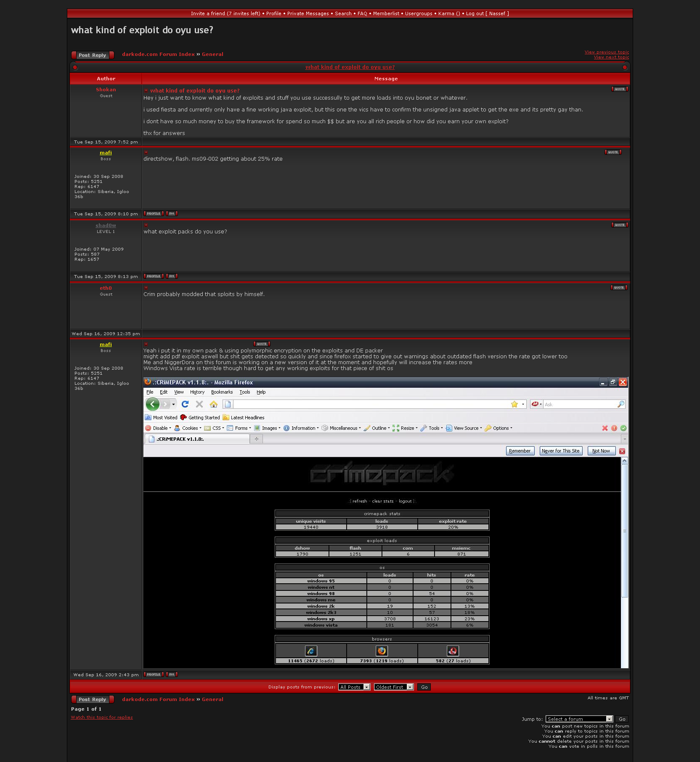700x762 pixels.
Task: Click the Firefox address bar field
Action: coord(370,404)
